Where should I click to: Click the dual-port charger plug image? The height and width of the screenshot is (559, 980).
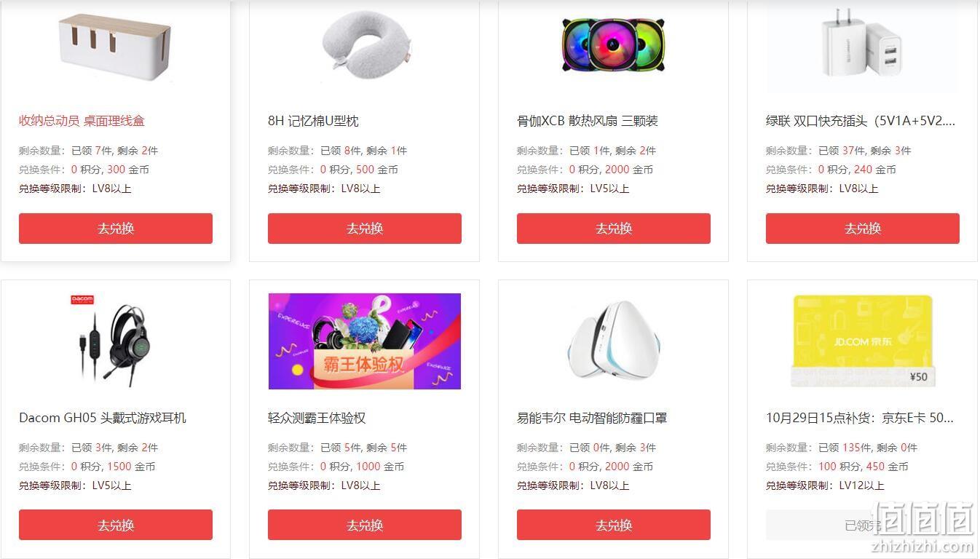pyautogui.click(x=863, y=44)
